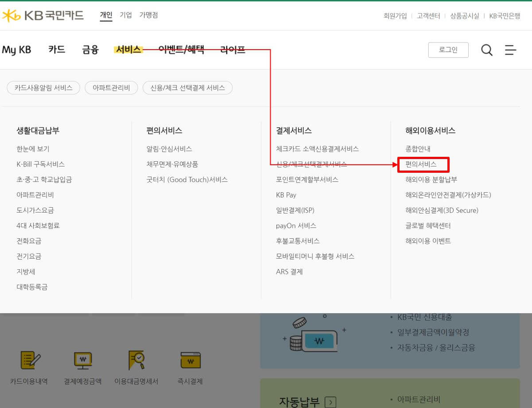Click the 로그인 button

[x=448, y=50]
